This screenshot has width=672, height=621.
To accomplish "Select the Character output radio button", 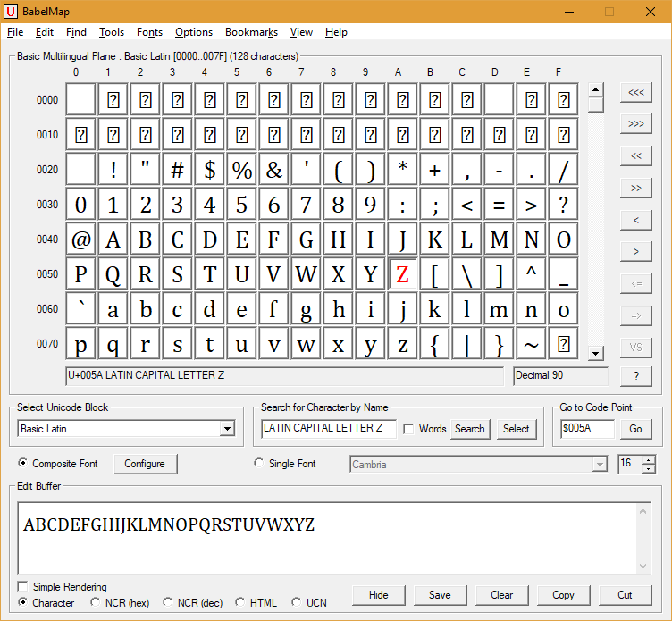I will coord(22,602).
